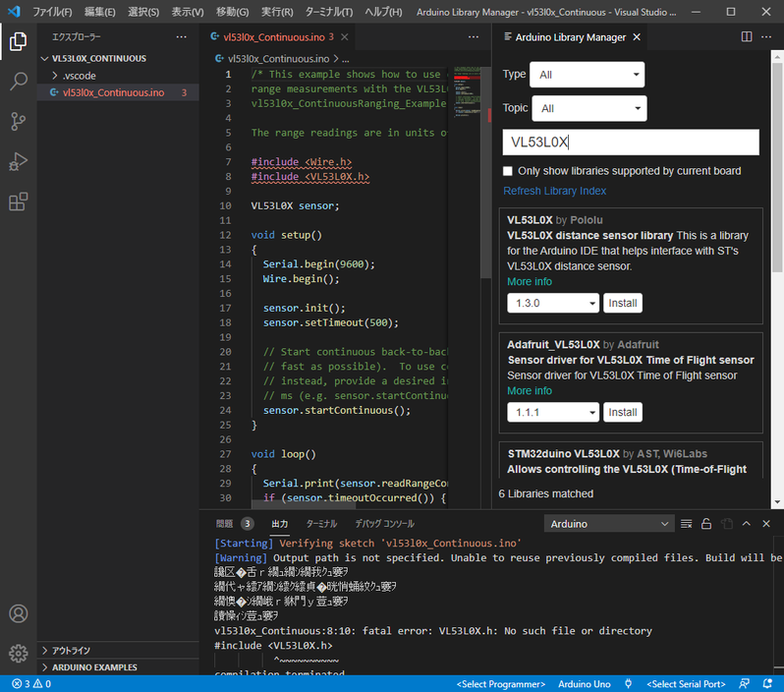This screenshot has width=784, height=692.
Task: Open the 移動(G) menu
Action: pos(232,12)
